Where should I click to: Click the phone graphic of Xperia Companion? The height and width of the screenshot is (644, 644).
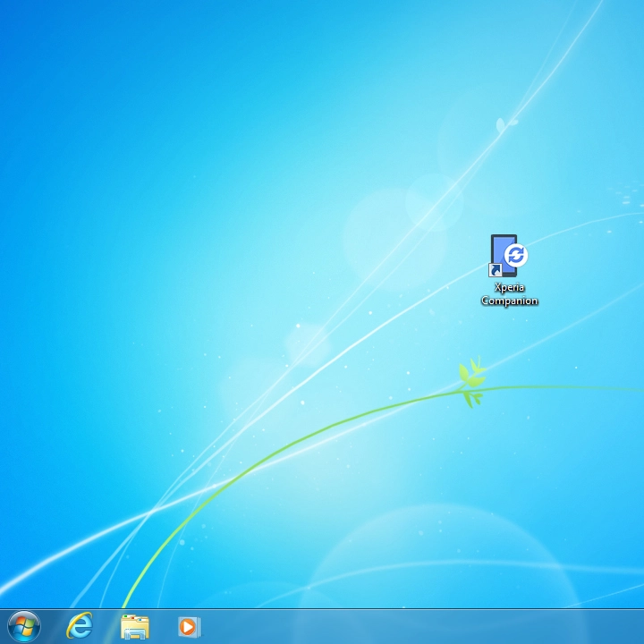[501, 250]
